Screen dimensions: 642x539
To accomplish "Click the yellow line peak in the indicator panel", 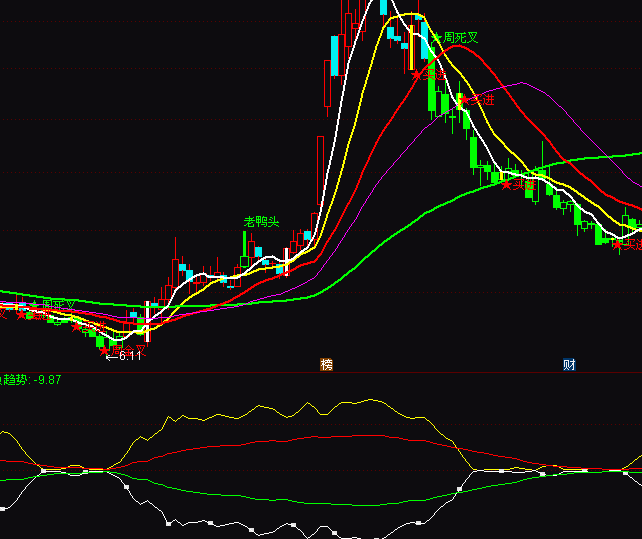I will click(x=372, y=401).
